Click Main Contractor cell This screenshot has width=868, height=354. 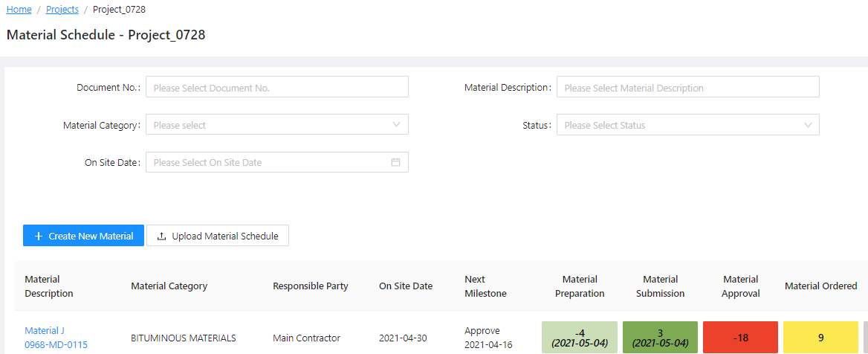pos(307,338)
